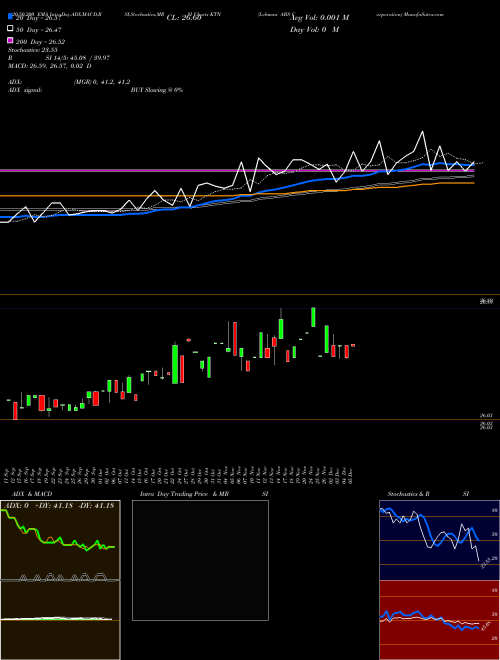The image size is (500, 660).
Task: Click the white 50 Day EMA legend swatch
Action: point(10,29)
